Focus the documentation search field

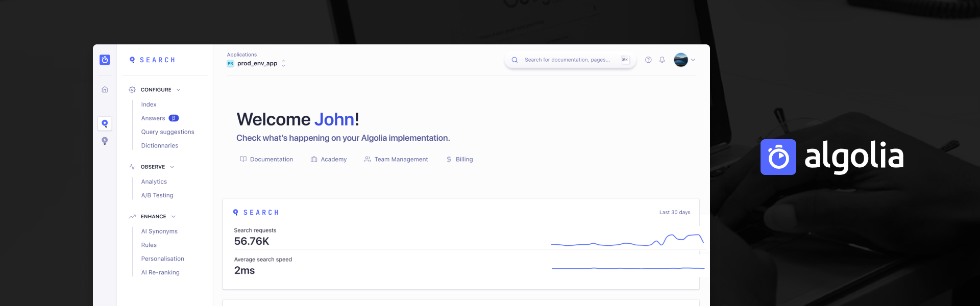[570, 60]
